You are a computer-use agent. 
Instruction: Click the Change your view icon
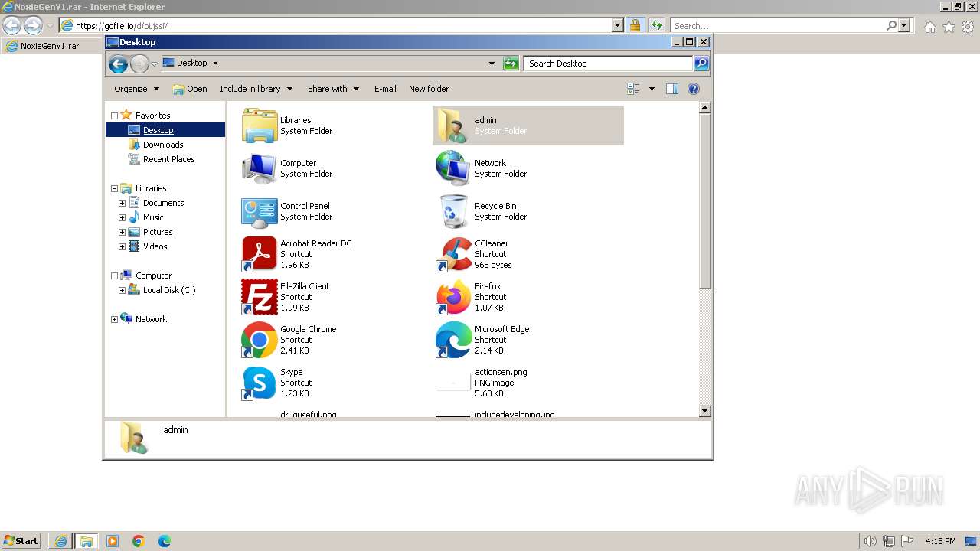[x=633, y=89]
